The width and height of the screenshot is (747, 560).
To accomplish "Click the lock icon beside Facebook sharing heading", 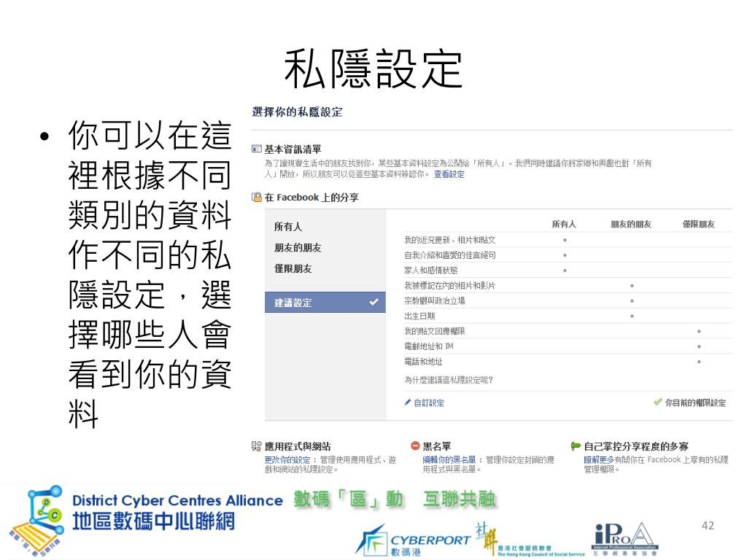I will 256,197.
